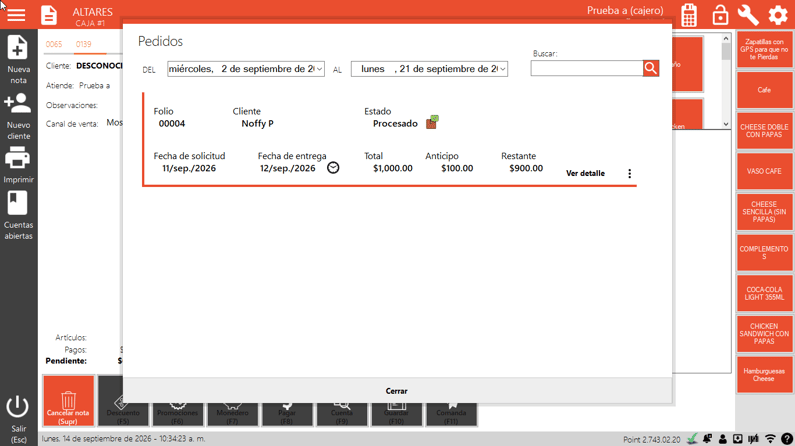Select CHEESE DOBLE CON PAPAS product

coord(764,131)
